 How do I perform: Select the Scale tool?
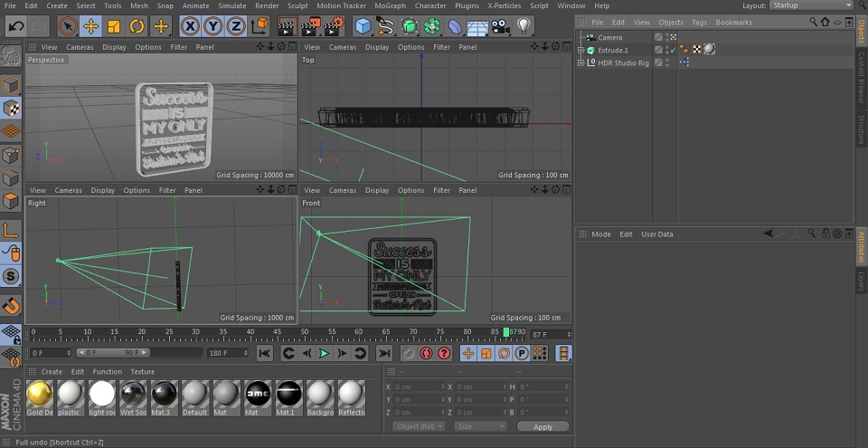[114, 26]
